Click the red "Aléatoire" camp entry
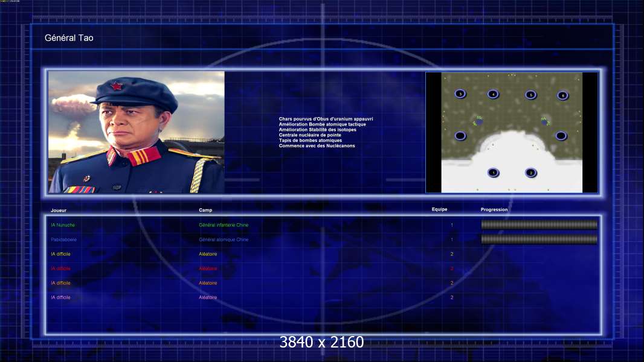The height and width of the screenshot is (362, 644). tap(208, 268)
